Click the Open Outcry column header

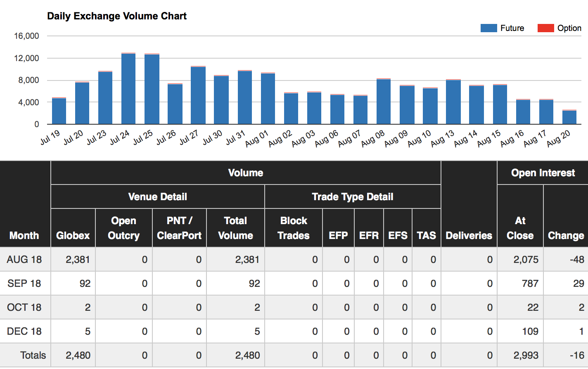[124, 228]
